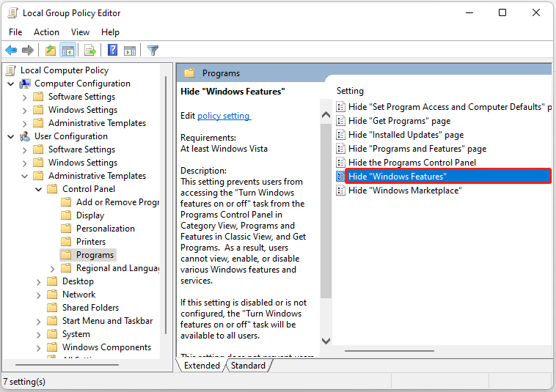
Task: Select Hide "Set Program Access and Computer Defaults" setting
Action: coord(450,107)
